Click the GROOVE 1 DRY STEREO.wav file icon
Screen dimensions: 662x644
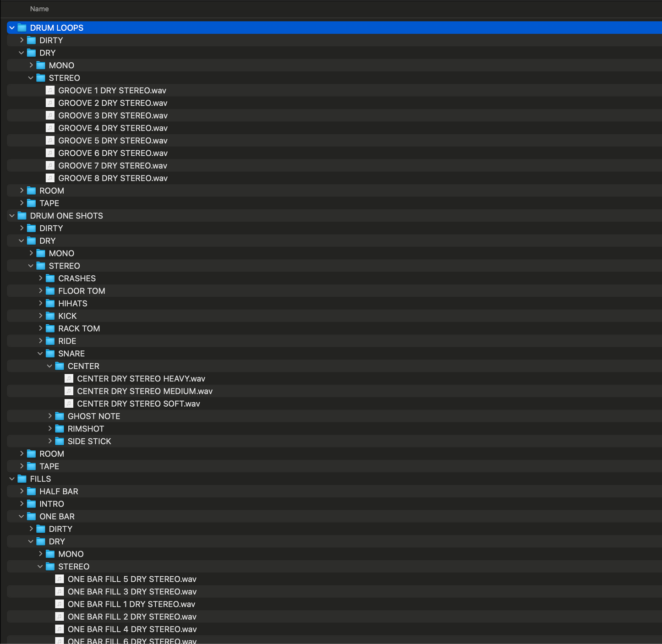click(50, 91)
